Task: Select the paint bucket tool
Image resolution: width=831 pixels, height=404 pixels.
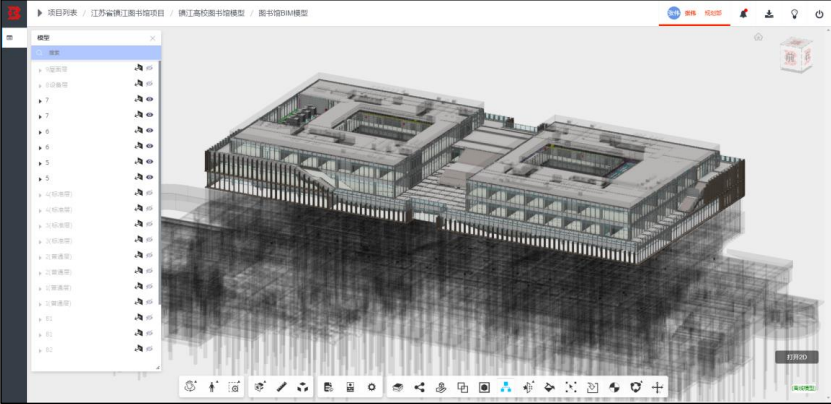Action: pos(549,388)
